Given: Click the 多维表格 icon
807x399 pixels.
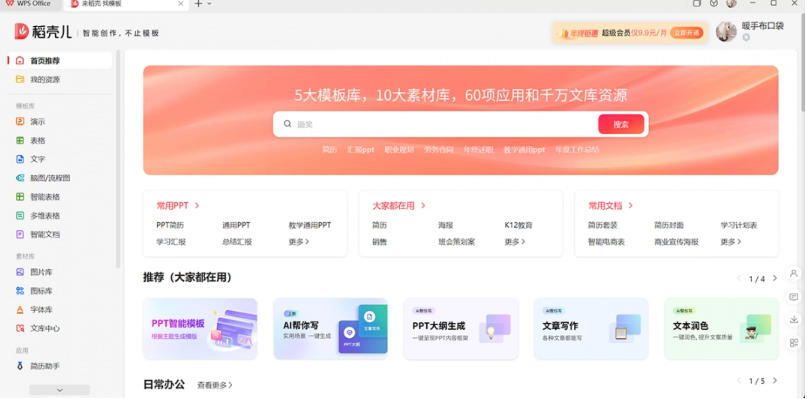Looking at the screenshot, I should [20, 216].
